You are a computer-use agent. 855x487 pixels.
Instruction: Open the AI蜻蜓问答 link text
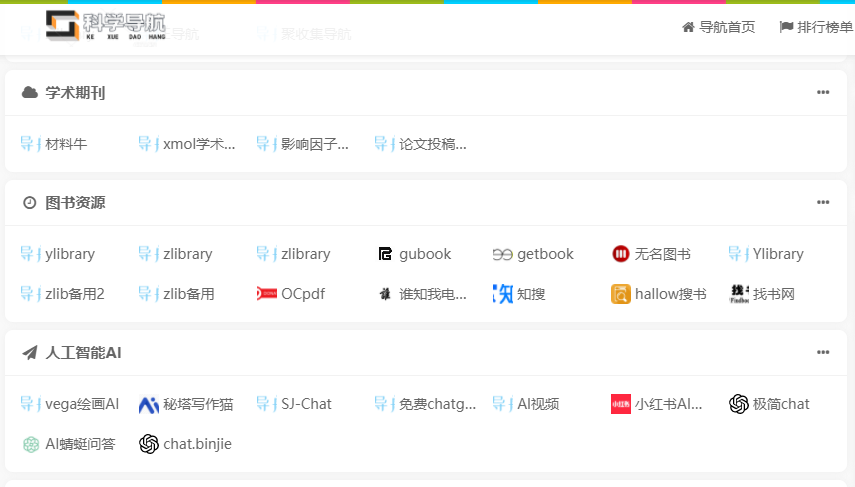pos(80,444)
